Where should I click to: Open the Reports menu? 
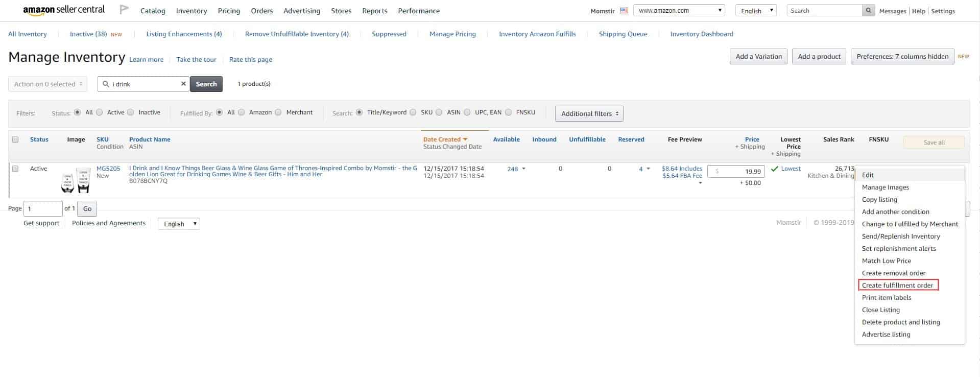[375, 11]
